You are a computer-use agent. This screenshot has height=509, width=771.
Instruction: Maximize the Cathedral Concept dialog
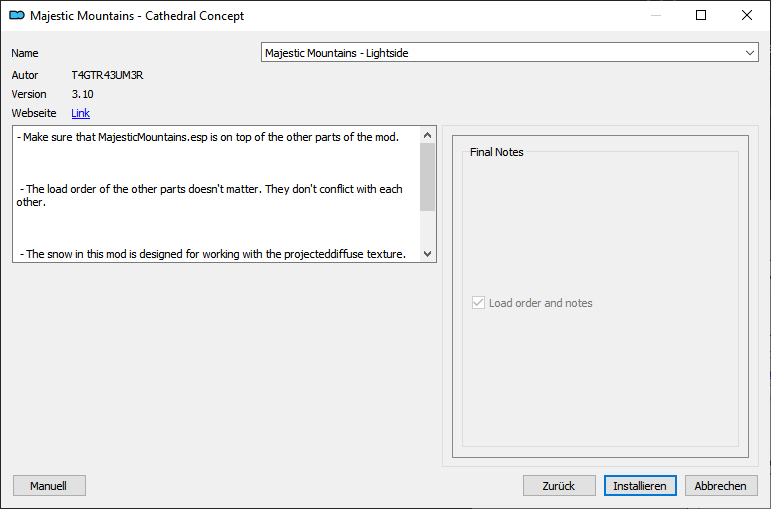pyautogui.click(x=701, y=16)
